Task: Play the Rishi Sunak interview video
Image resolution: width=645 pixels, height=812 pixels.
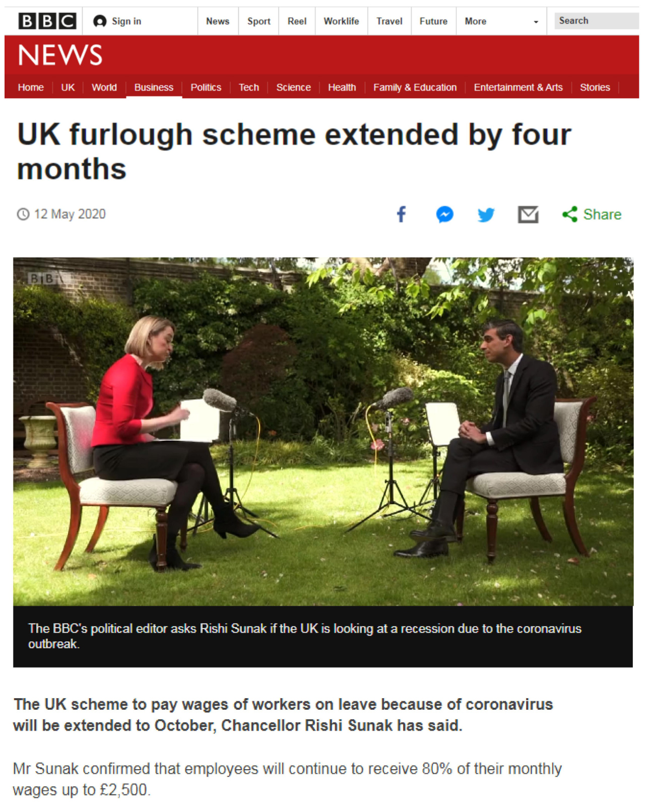Action: (x=323, y=432)
